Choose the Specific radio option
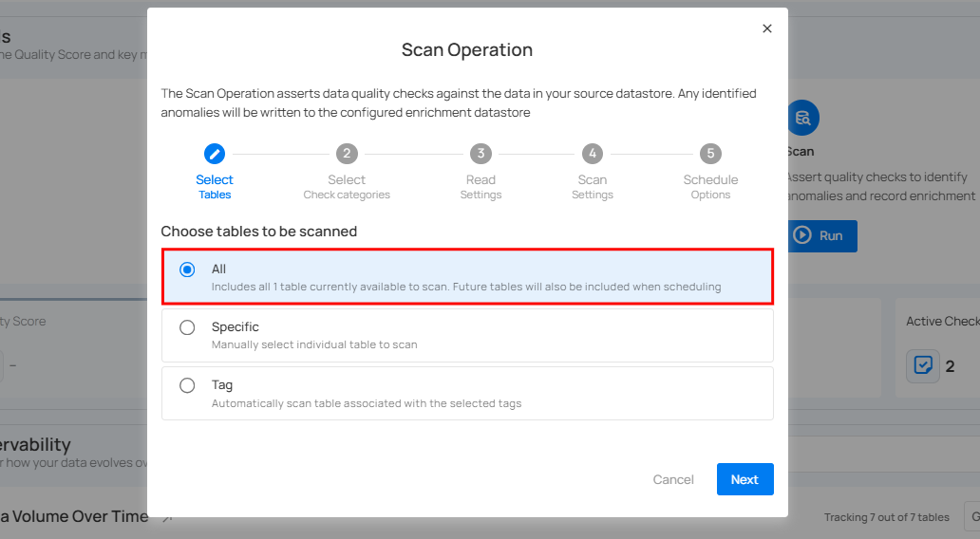The height and width of the screenshot is (539, 980). [187, 327]
